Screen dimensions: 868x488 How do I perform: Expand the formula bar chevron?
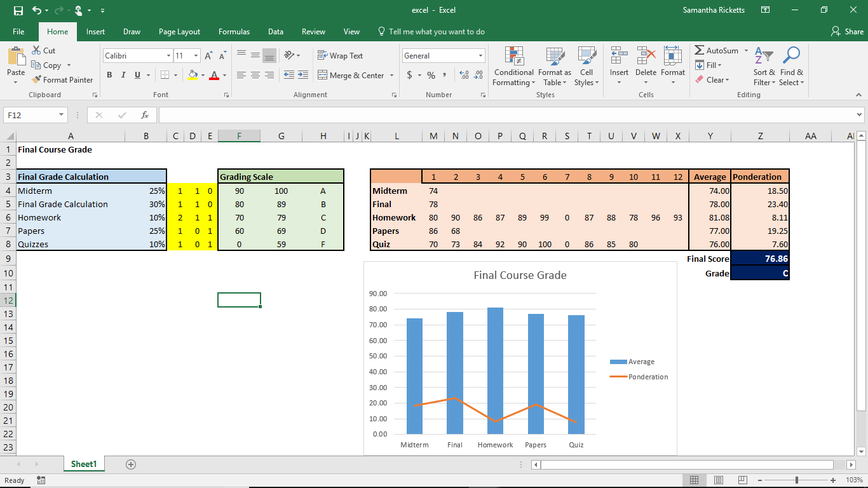860,115
